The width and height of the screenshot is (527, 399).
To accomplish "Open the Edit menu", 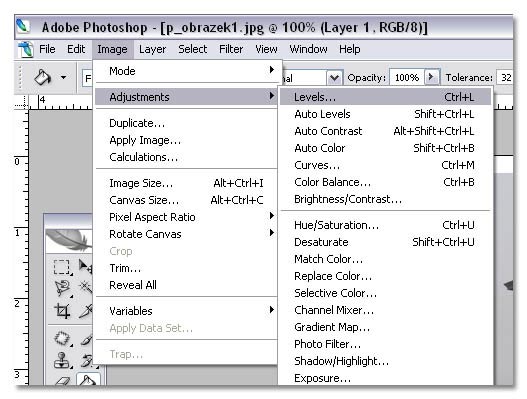I will pos(76,49).
